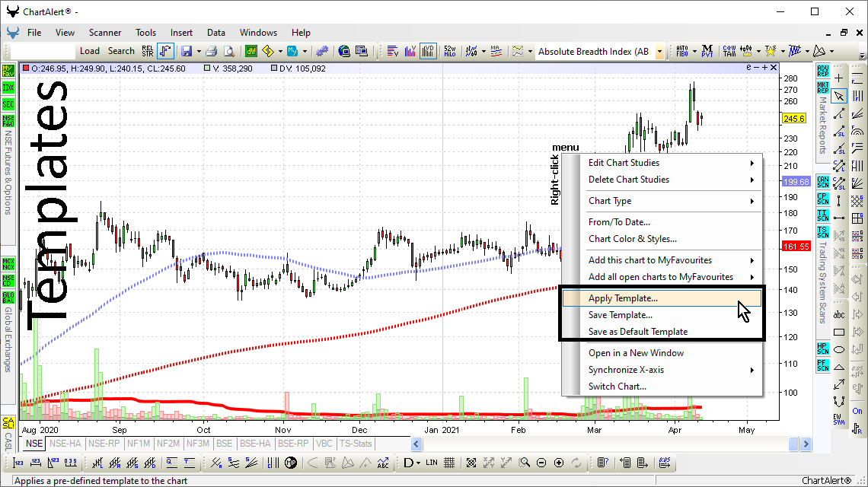Click the CAN SCN candlestick scan icon
Viewport: 868px width, 487px height.
click(x=822, y=182)
